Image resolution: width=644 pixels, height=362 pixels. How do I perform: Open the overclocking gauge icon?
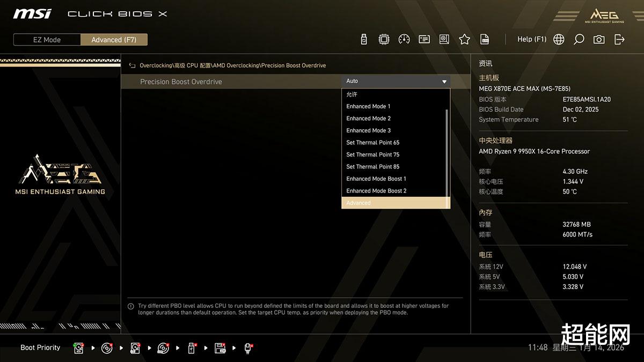coord(404,39)
